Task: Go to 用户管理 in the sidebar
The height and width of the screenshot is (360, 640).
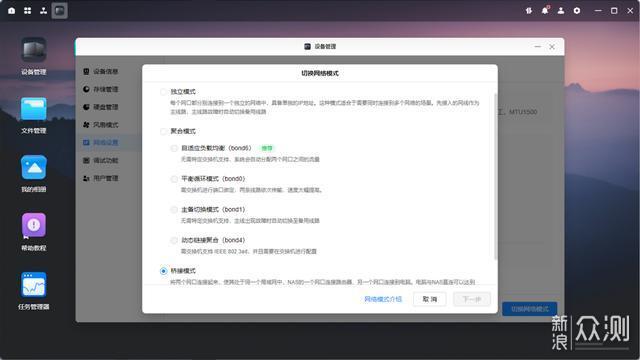Action: coord(101,178)
